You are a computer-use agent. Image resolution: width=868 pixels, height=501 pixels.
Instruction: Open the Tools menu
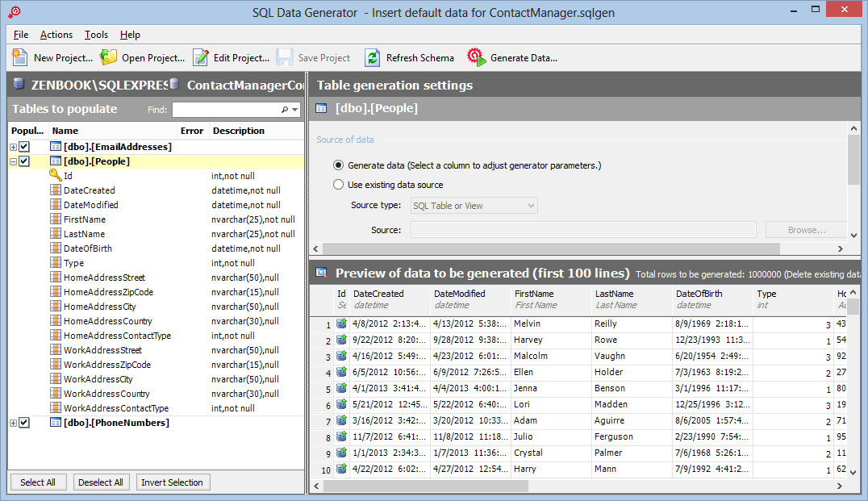96,35
